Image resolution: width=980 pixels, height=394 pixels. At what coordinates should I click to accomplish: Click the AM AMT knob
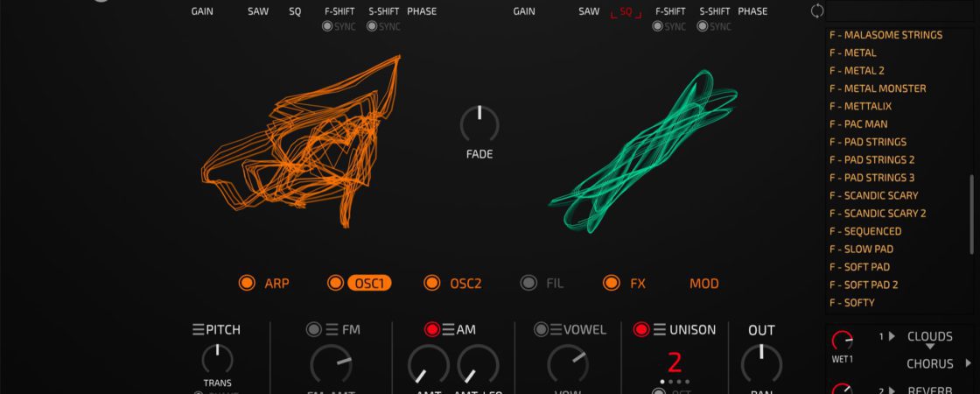tap(428, 364)
